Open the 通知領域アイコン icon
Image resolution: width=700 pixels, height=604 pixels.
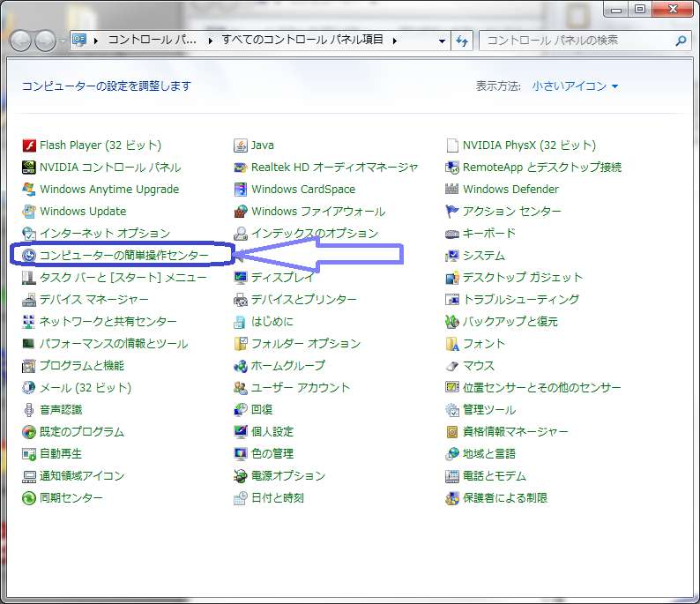pyautogui.click(x=29, y=476)
